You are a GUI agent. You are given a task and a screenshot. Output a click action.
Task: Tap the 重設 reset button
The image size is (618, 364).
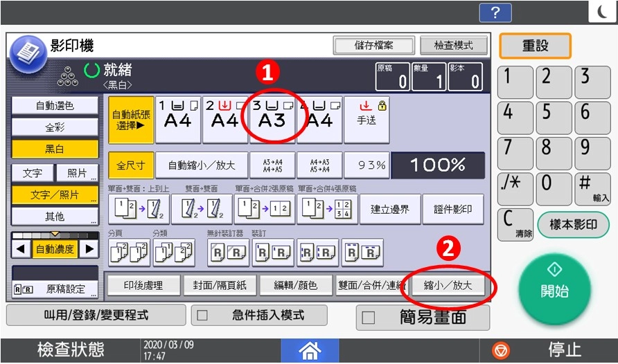tap(536, 46)
